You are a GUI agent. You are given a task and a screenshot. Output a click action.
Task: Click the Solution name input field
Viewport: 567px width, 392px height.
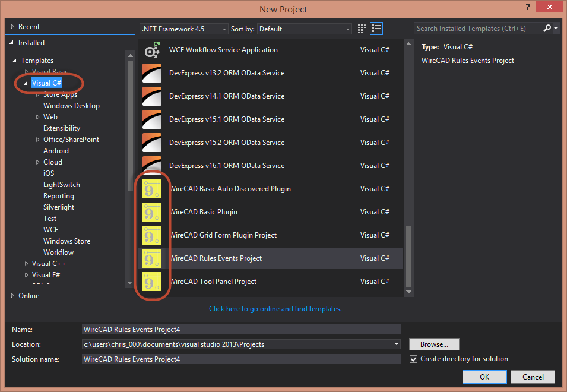pos(241,359)
